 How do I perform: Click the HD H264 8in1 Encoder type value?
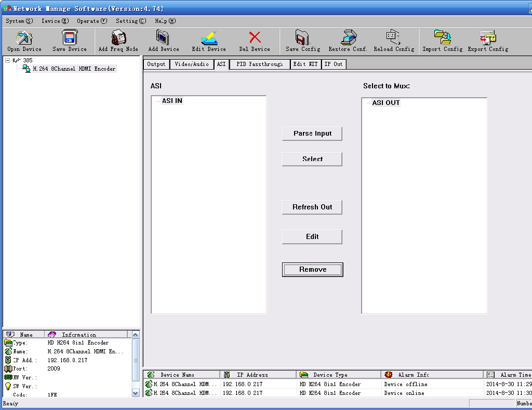(78, 343)
